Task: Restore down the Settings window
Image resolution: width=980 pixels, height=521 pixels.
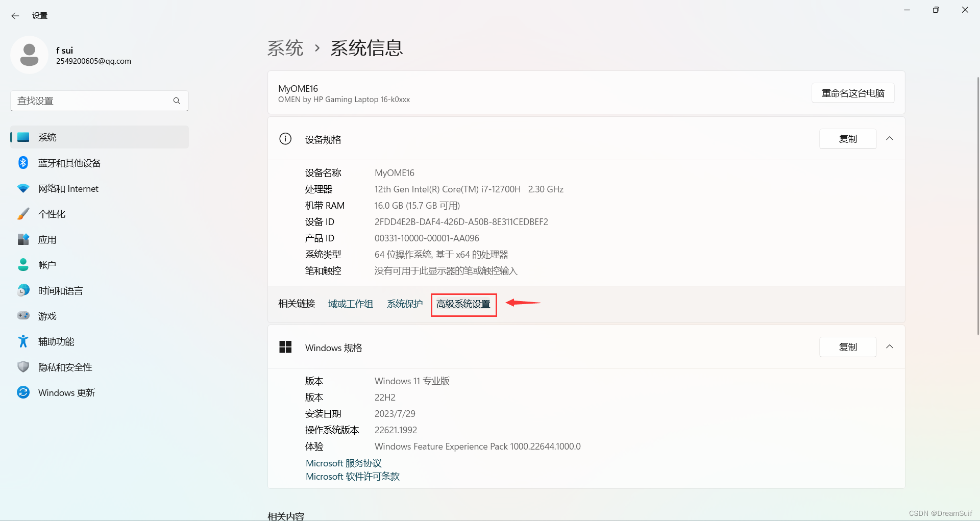Action: tap(936, 10)
